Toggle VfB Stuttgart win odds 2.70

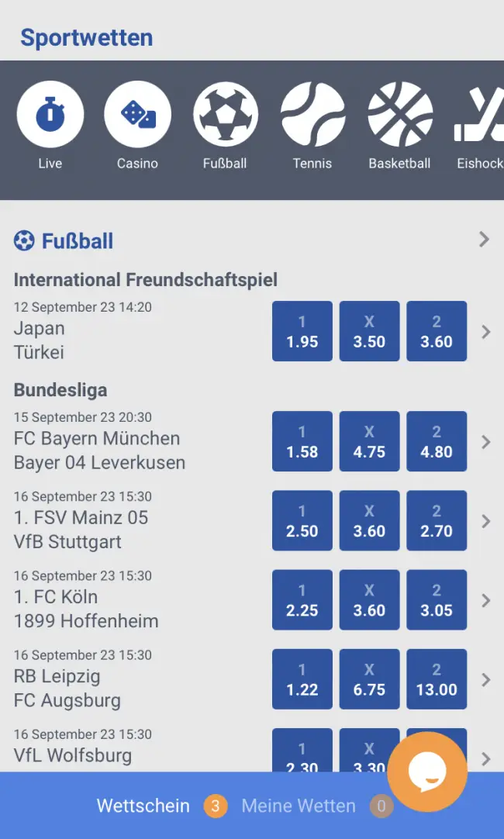[x=437, y=521]
